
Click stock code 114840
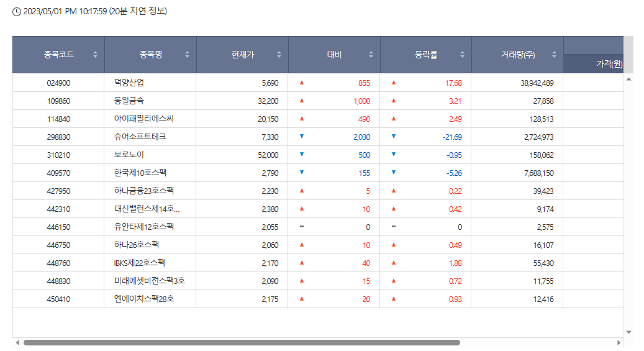(58, 119)
